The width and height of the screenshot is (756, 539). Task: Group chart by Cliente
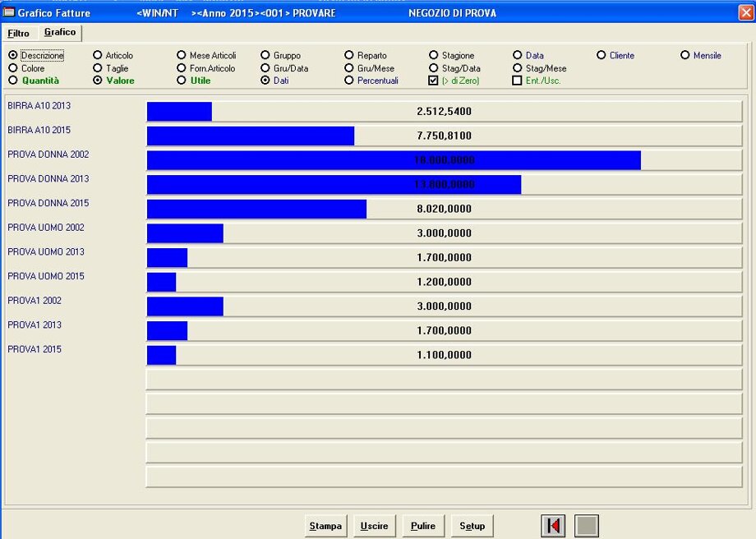pyautogui.click(x=602, y=56)
